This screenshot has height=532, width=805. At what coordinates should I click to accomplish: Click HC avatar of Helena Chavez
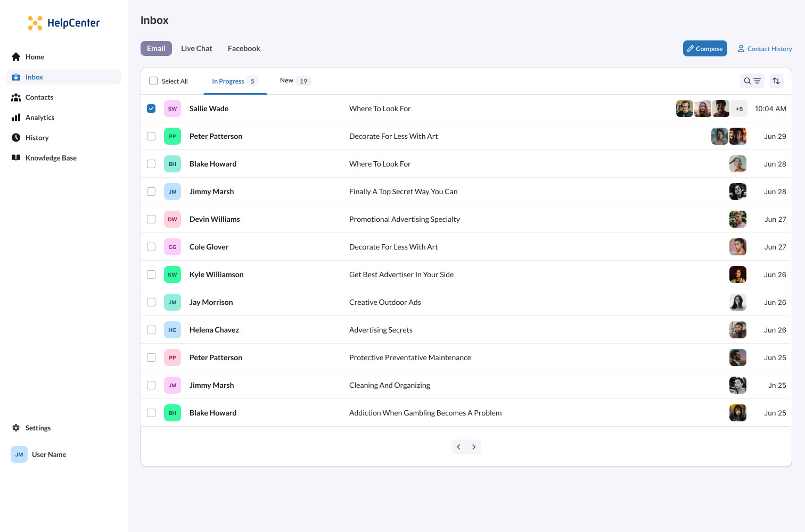172,330
